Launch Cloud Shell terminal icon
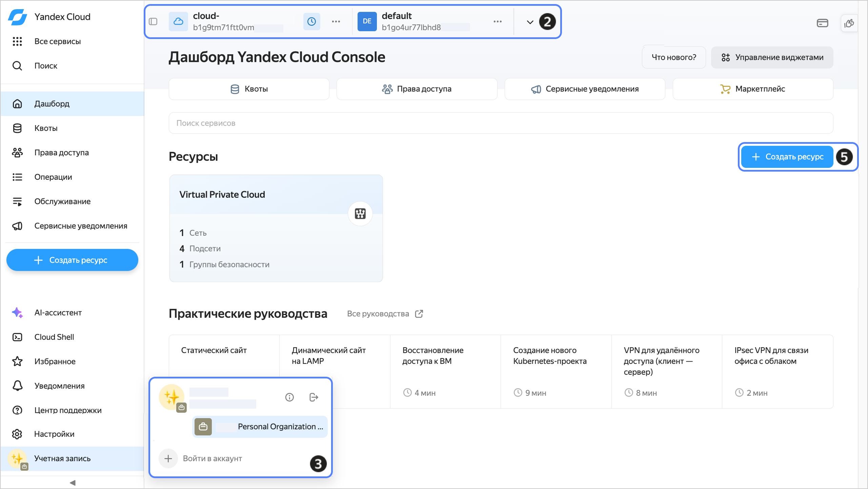Viewport: 868px width, 489px height. 17,337
